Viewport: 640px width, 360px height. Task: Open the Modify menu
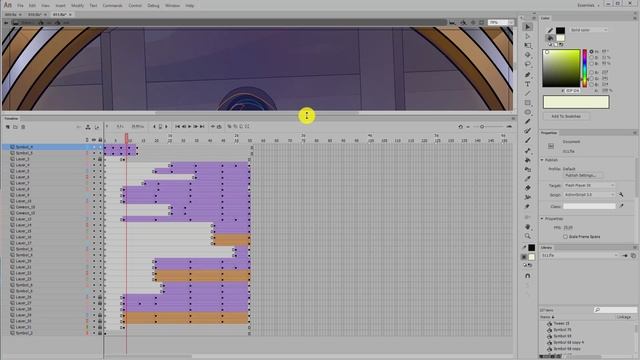(77, 6)
